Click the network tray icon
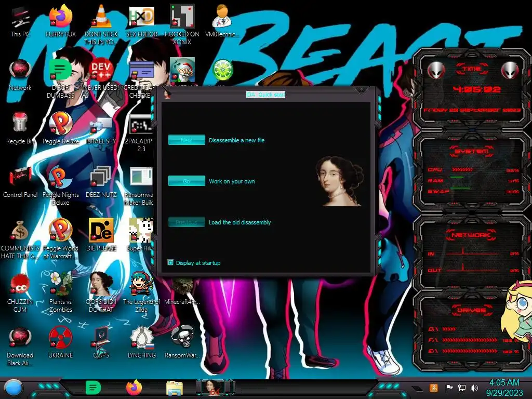The image size is (532, 399). 462,388
